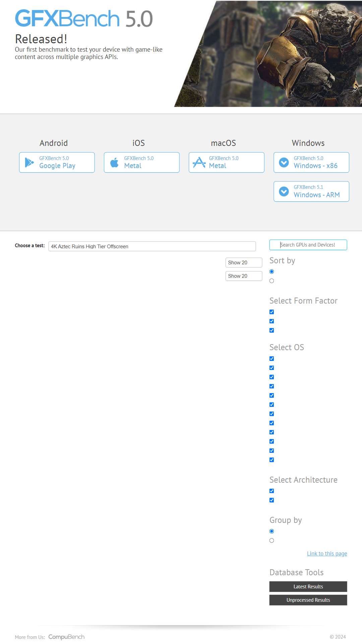Viewport: 362px width, 644px height.
Task: Click the Database Tools heading
Action: [x=297, y=573]
